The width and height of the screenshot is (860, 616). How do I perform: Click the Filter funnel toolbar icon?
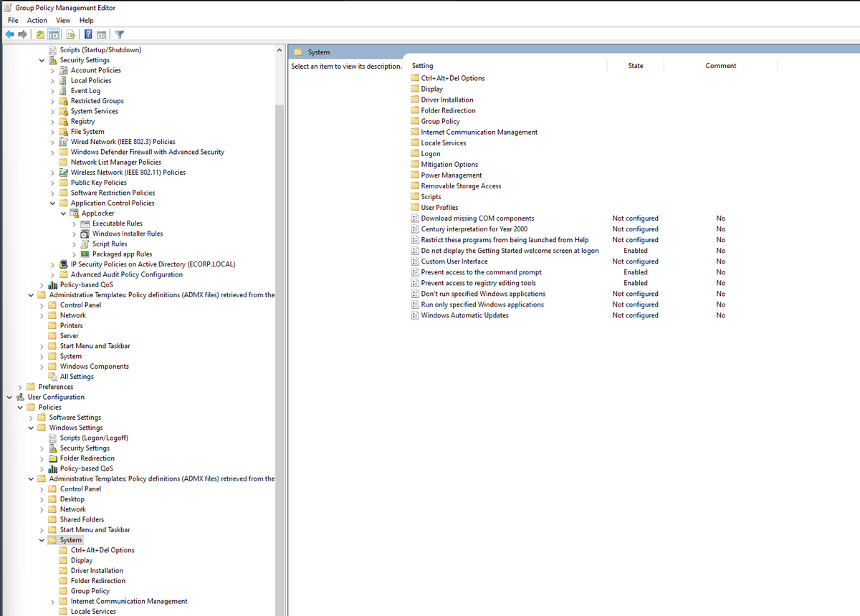coord(120,34)
